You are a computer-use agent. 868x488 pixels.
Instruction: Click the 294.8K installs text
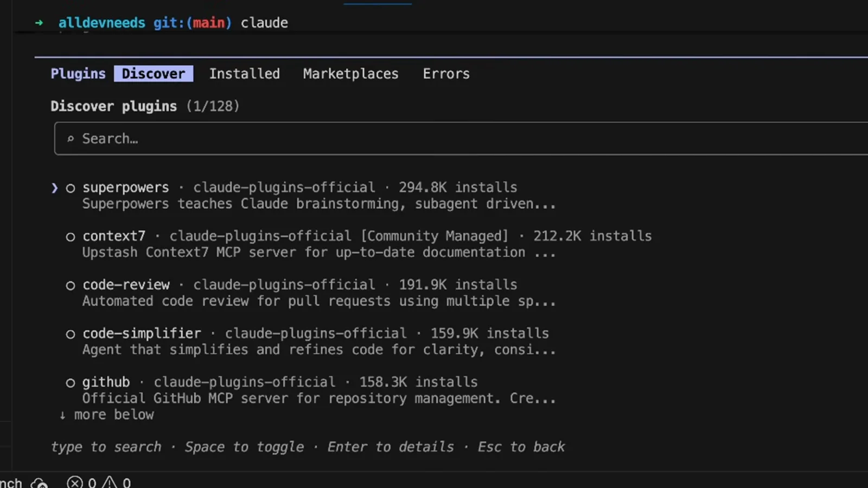[458, 188]
